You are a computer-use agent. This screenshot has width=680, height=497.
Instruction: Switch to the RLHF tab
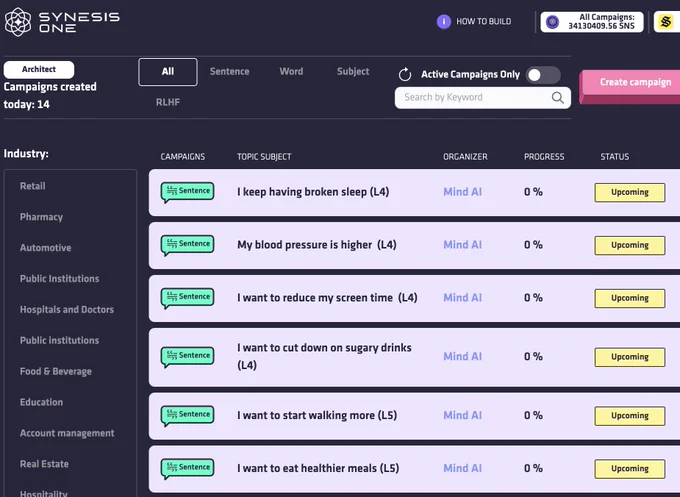(168, 102)
